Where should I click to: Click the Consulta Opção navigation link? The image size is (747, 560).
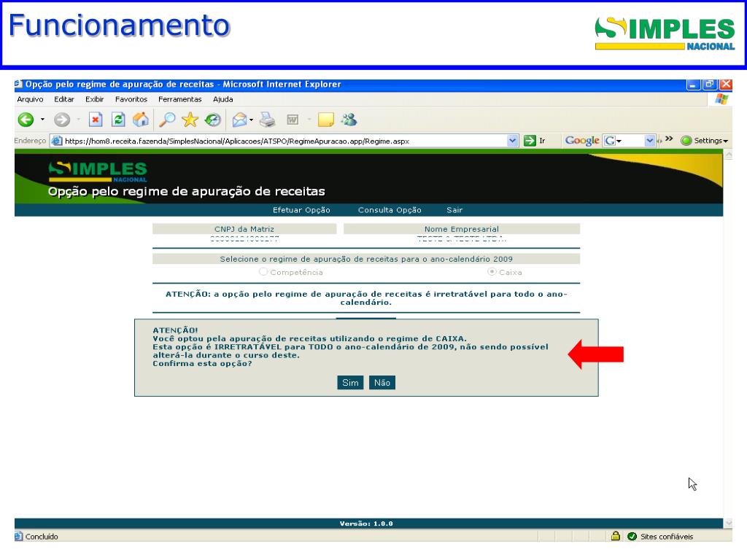pos(390,210)
